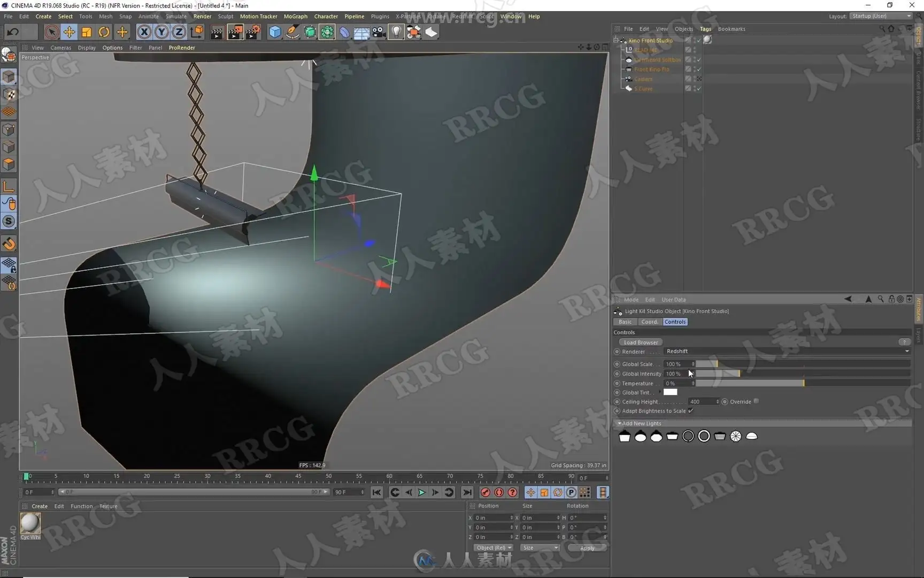924x578 pixels.
Task: Open the Renderer Redshift dropdown
Action: click(x=787, y=352)
